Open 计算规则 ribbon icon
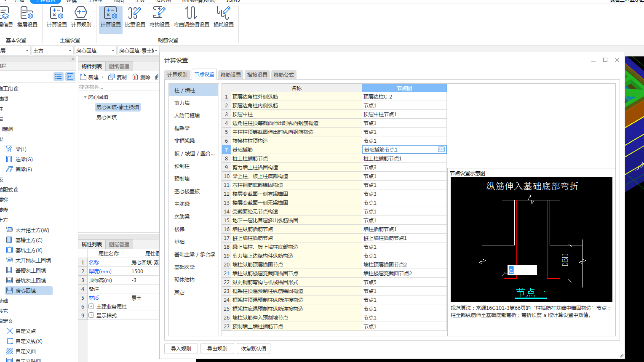 click(81, 17)
